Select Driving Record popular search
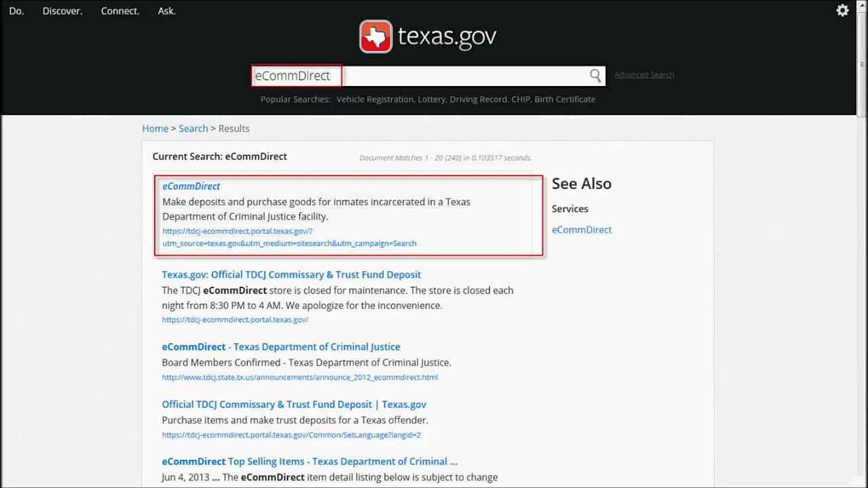This screenshot has width=868, height=488. click(x=478, y=99)
